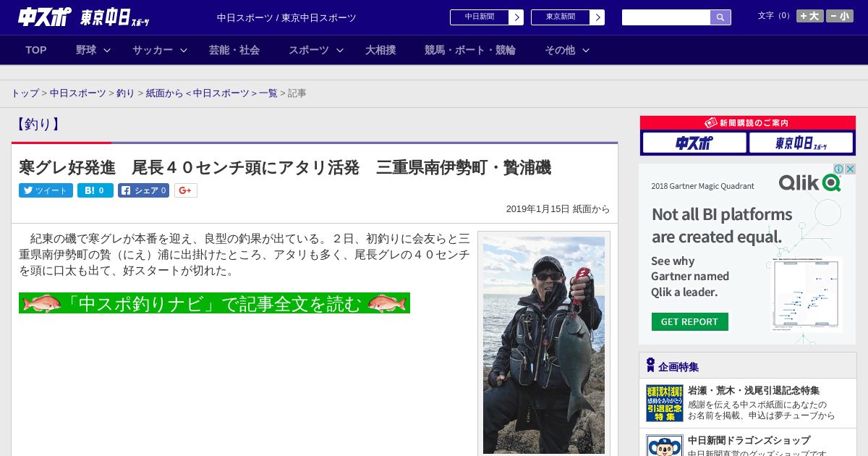Bookmark with Hatena B! button
Viewport: 868px width, 456px height.
95,190
